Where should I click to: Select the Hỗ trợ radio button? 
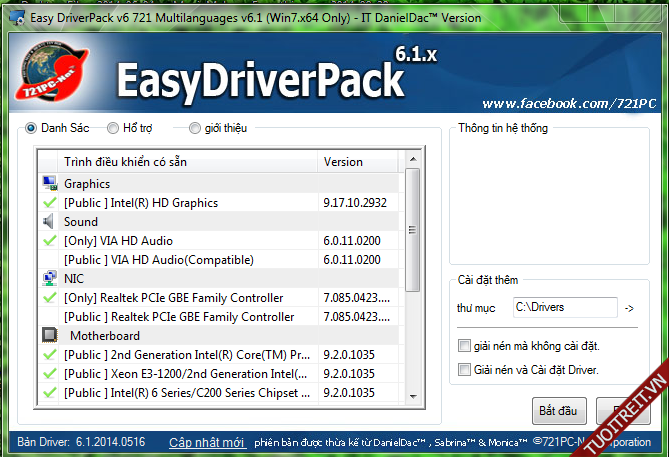113,128
